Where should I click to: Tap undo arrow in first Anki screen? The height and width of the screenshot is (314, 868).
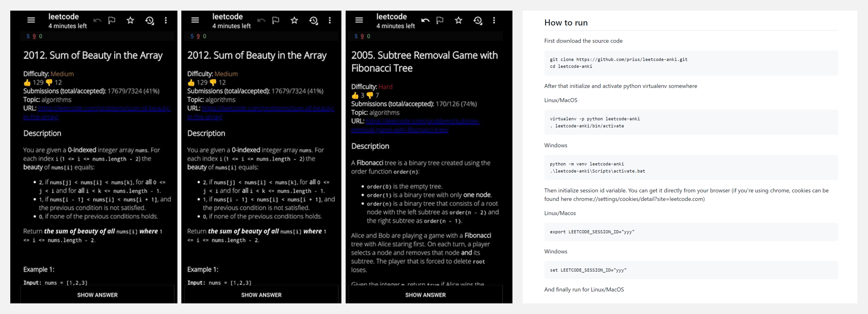pyautogui.click(x=97, y=21)
